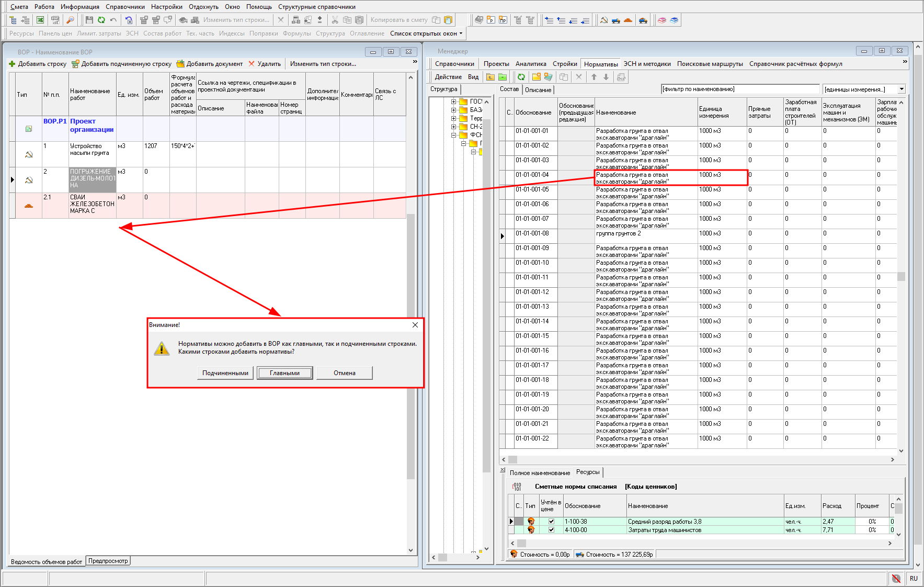Click the yellow folder-up icon in Менеджер
This screenshot has width=924, height=587.
coord(490,77)
